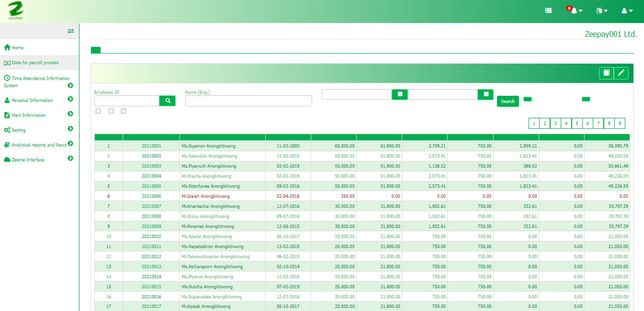This screenshot has height=311, width=644.
Task: Select employee Ms.Siyamon Anongkitiwong
Action: tap(209, 146)
